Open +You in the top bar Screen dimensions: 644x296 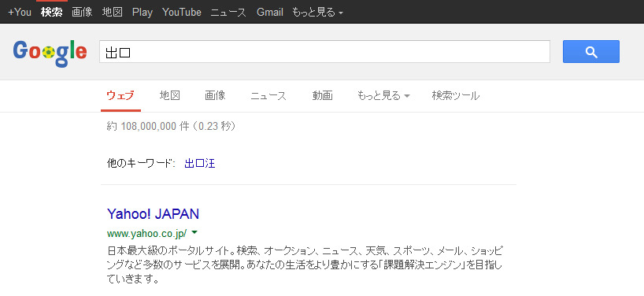click(x=20, y=13)
